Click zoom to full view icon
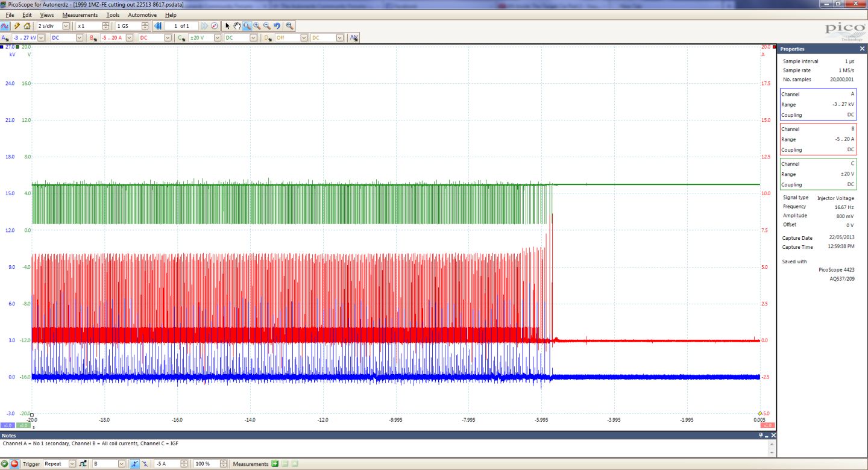868x470 pixels. click(x=289, y=26)
